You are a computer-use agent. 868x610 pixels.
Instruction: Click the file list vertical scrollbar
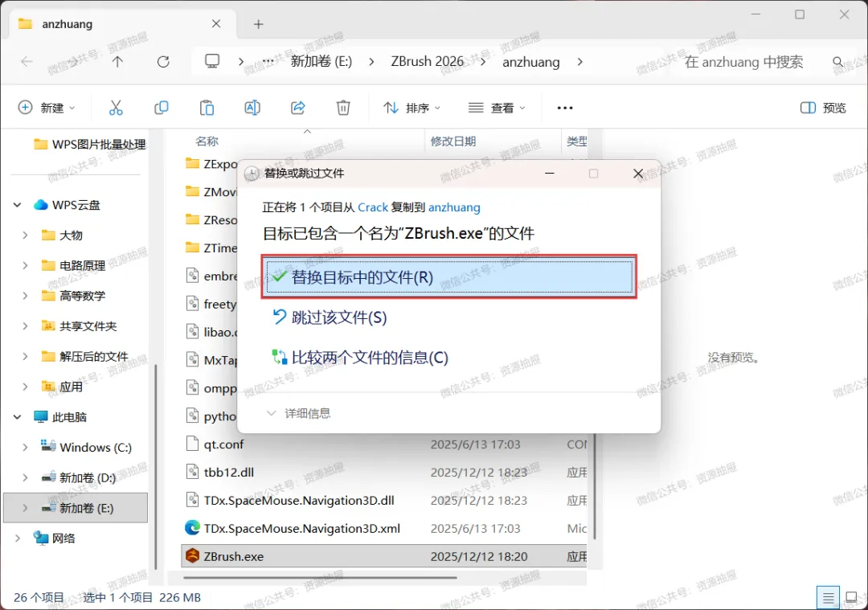595,487
